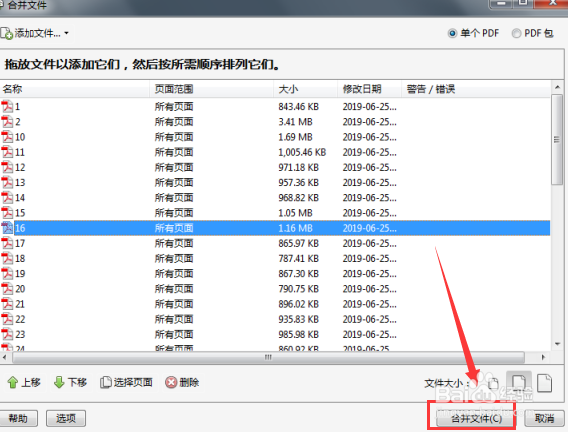Click the PDF icon of file 17
This screenshot has height=432, width=568.
(7, 243)
